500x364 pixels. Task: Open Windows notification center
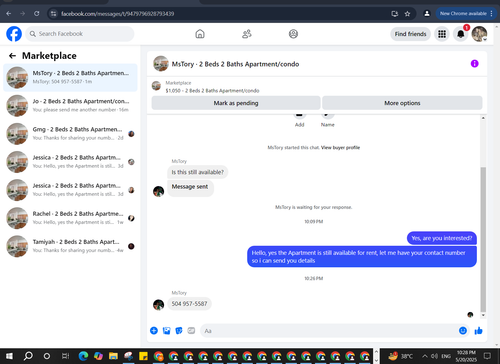[487, 356]
